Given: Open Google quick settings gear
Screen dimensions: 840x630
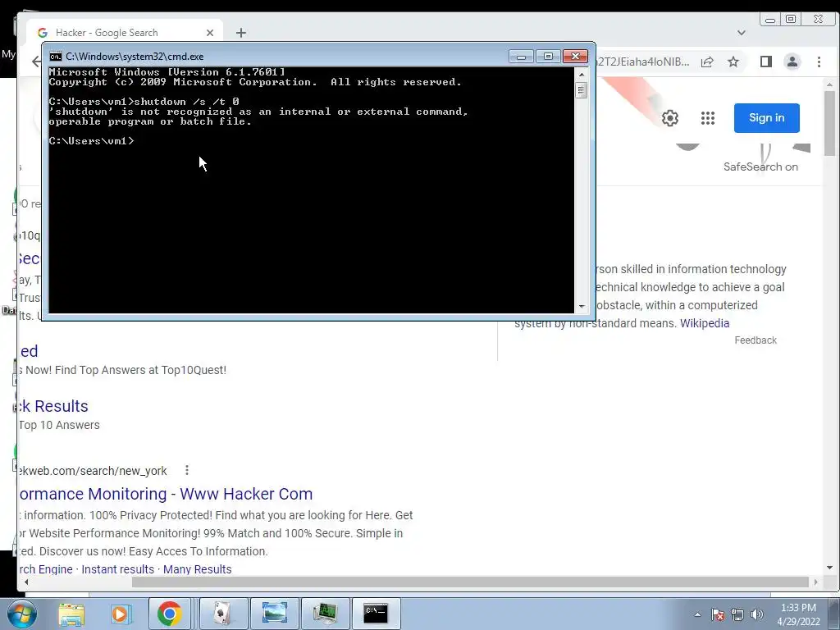Looking at the screenshot, I should (669, 118).
